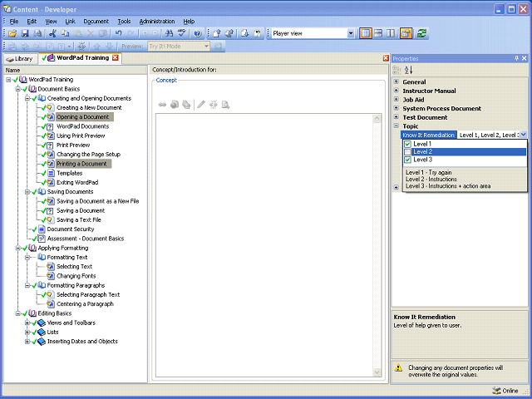Click the Find binoculars icon
Image resolution: width=532 pixels, height=399 pixels.
169,33
